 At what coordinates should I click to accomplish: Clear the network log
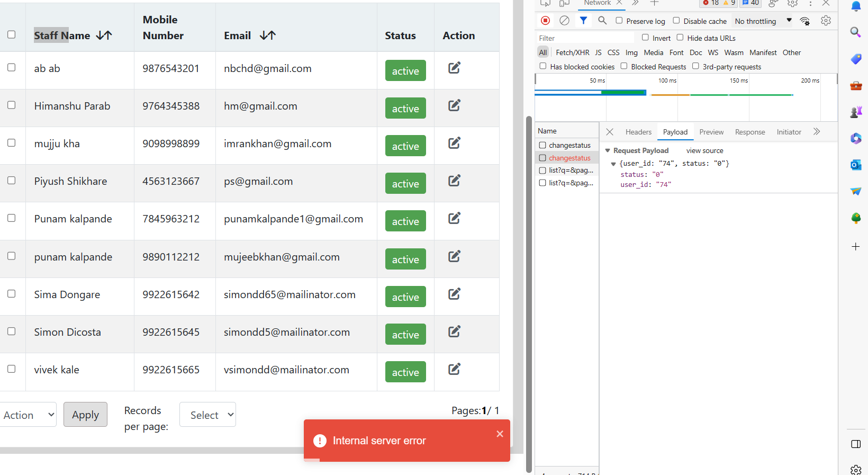pos(564,21)
